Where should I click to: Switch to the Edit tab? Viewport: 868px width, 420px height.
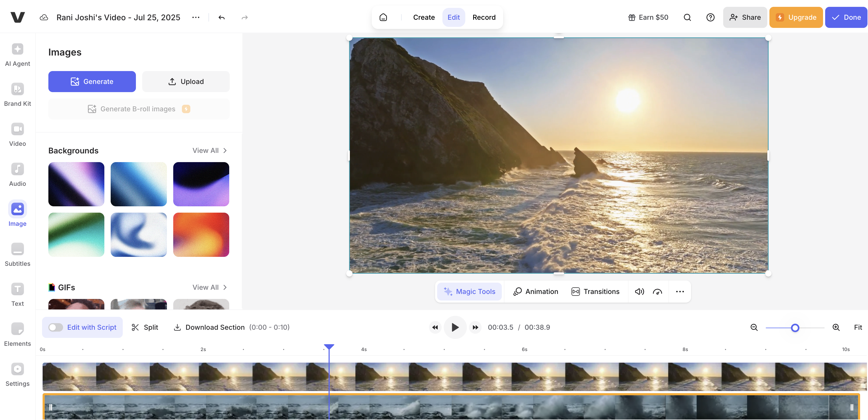point(453,17)
